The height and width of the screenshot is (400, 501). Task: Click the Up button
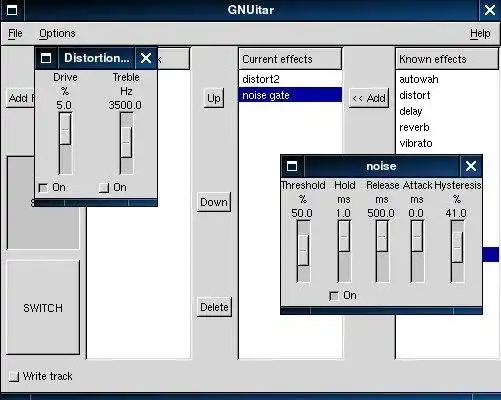214,98
